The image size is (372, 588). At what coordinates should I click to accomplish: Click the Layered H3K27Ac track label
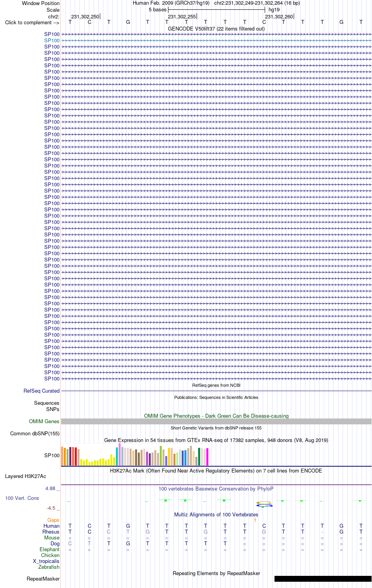(x=25, y=476)
